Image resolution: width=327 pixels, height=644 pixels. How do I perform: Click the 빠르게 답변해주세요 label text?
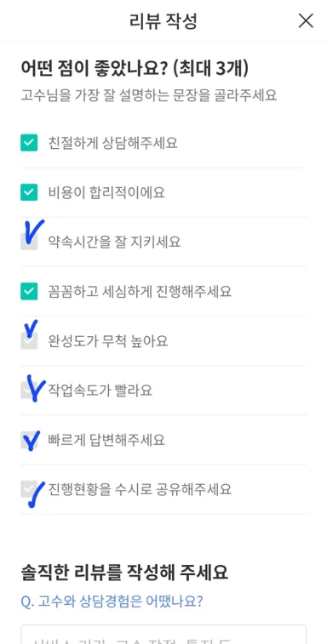(x=106, y=440)
